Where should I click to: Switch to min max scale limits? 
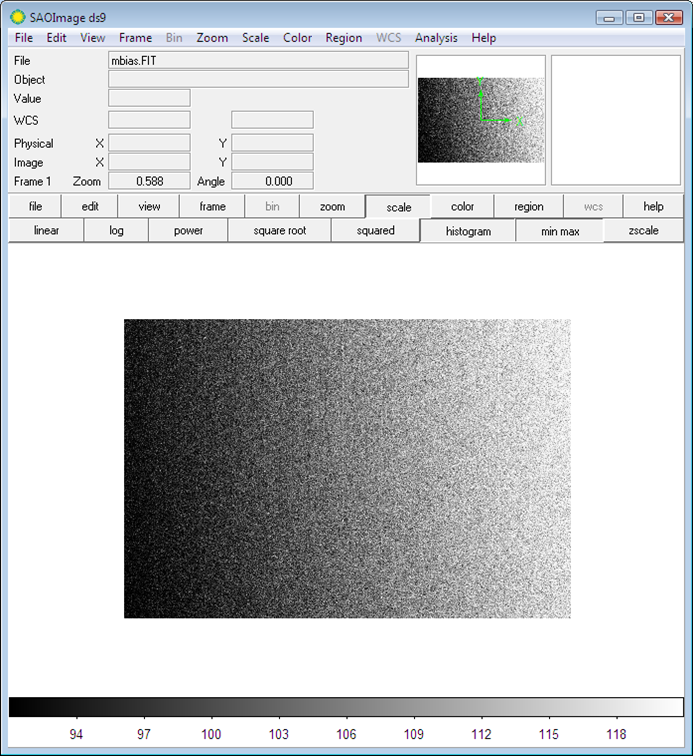pyautogui.click(x=559, y=231)
